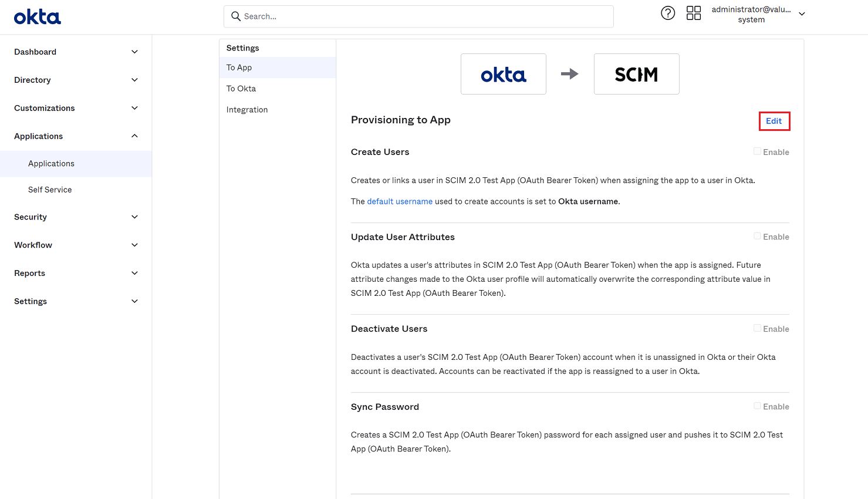868x499 pixels.
Task: Click the okta logo box in provisioning diagram
Action: (504, 74)
